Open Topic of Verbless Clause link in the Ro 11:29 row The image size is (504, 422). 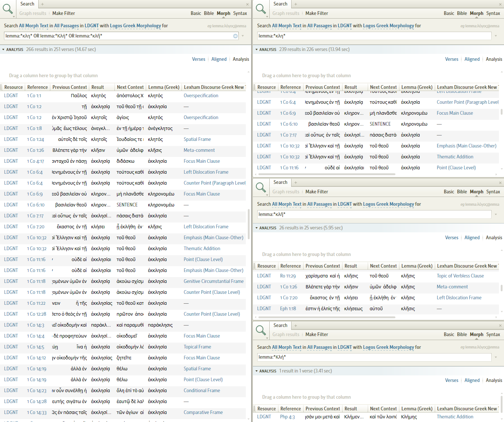(460, 276)
